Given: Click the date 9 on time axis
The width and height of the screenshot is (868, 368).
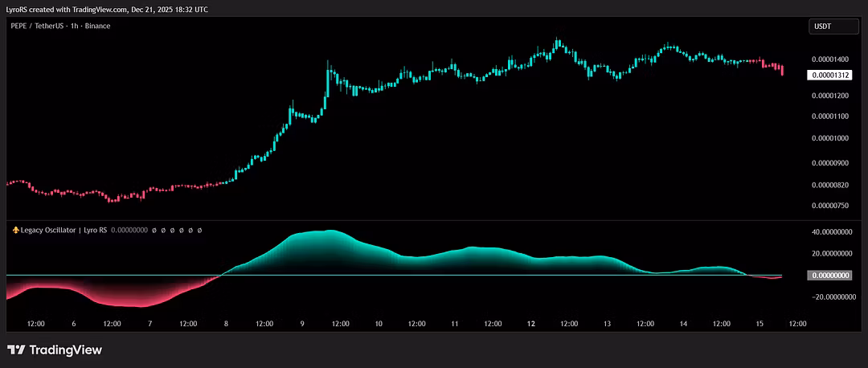Looking at the screenshot, I should tap(302, 324).
